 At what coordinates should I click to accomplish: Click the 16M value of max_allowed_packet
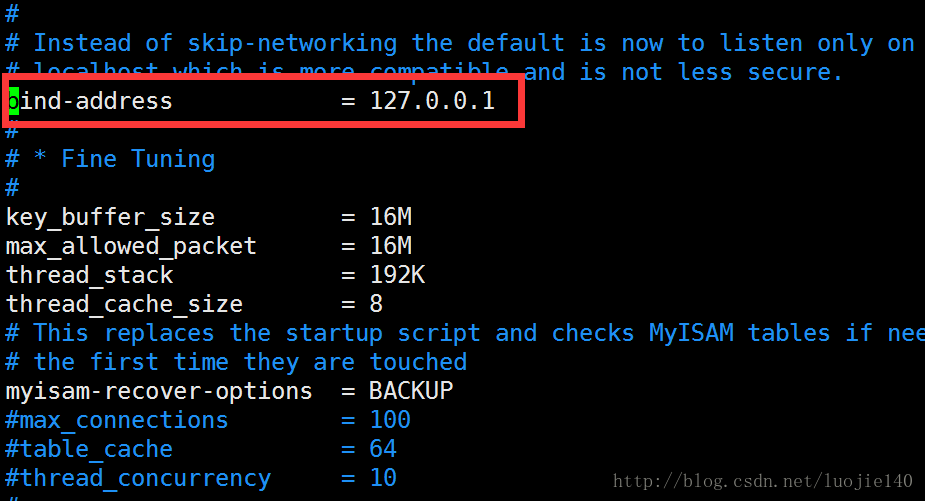[x=390, y=246]
